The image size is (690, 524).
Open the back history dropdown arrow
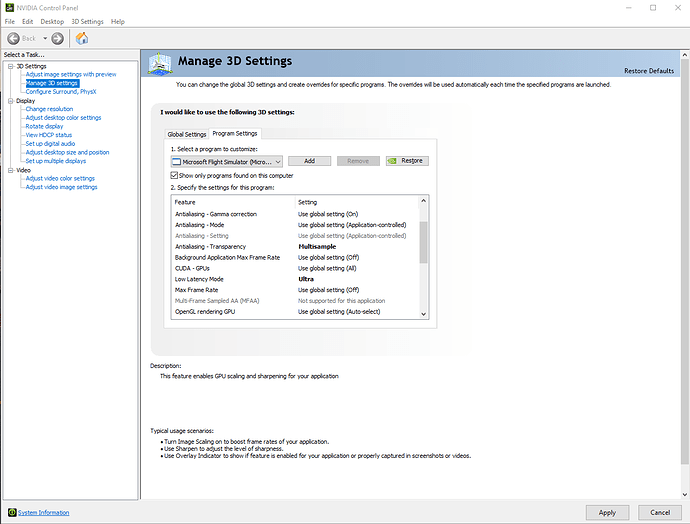coord(43,38)
